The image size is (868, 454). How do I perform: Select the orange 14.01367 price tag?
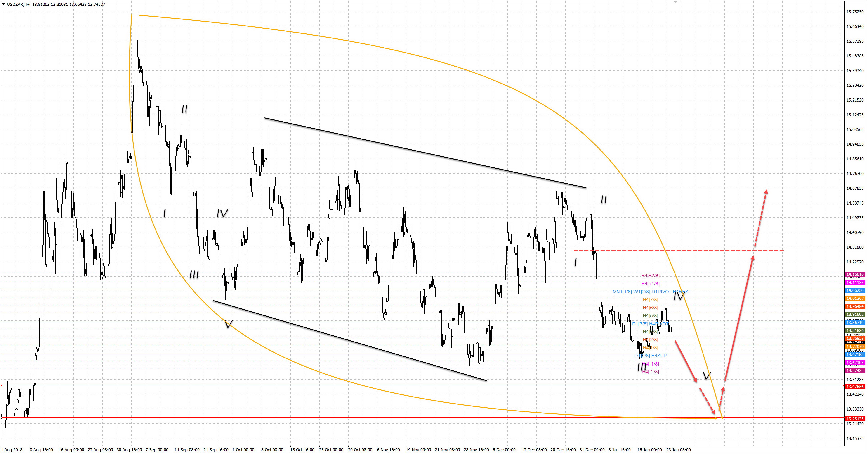coord(855,299)
